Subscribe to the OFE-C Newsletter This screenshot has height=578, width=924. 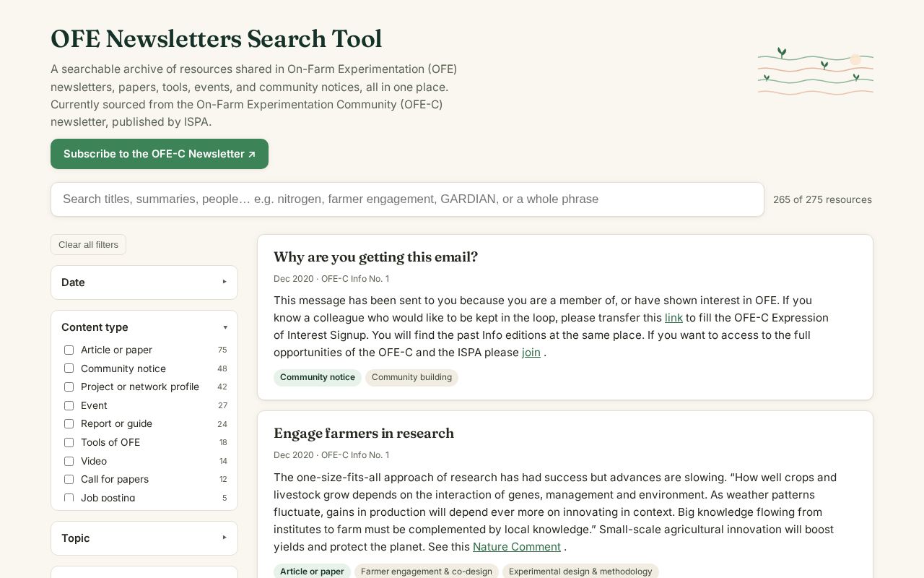point(160,154)
